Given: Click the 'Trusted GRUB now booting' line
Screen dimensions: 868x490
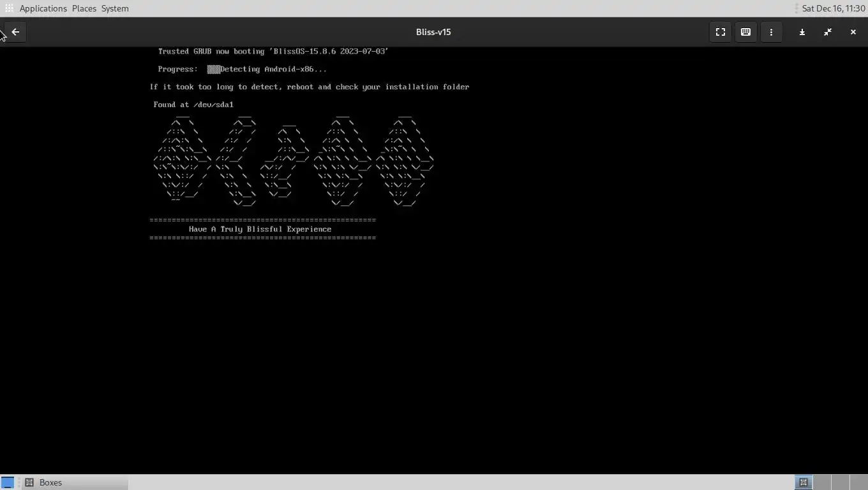Looking at the screenshot, I should (x=273, y=51).
